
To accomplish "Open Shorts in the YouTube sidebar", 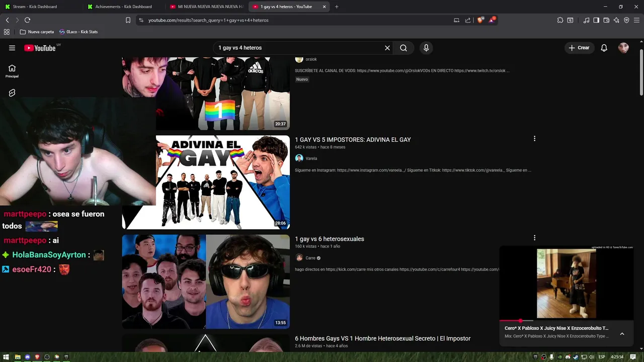I will (12, 93).
